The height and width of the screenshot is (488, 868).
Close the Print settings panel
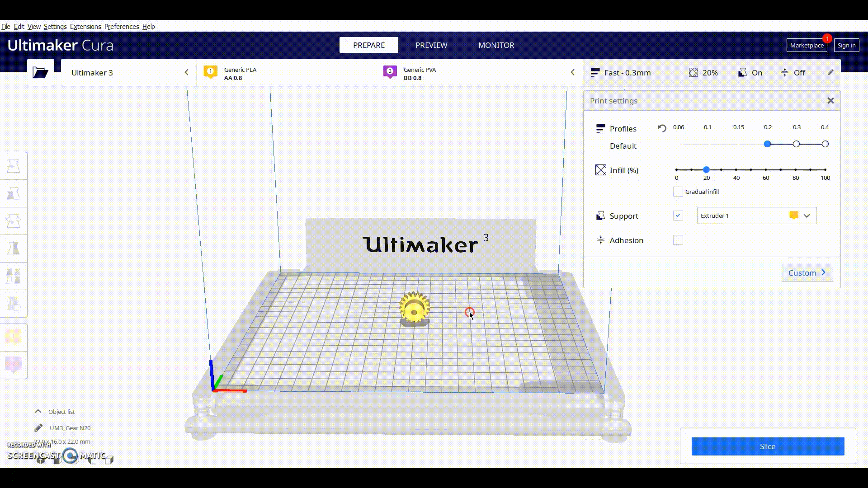pos(830,101)
